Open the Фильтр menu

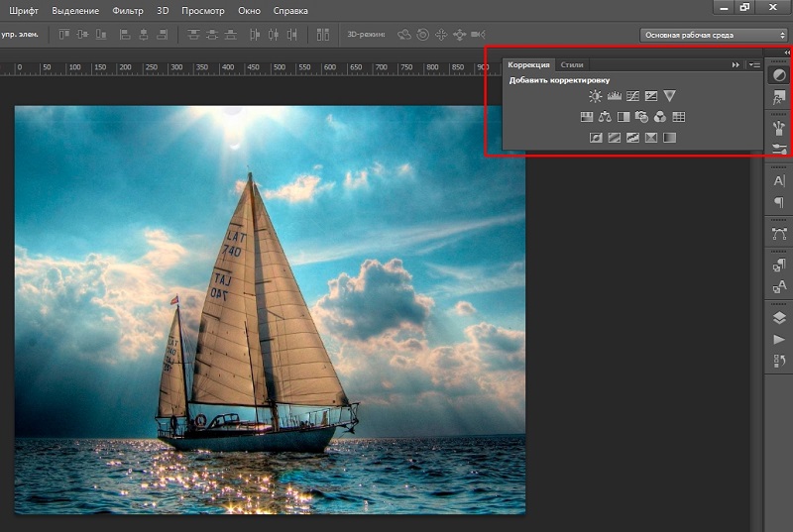click(x=128, y=11)
